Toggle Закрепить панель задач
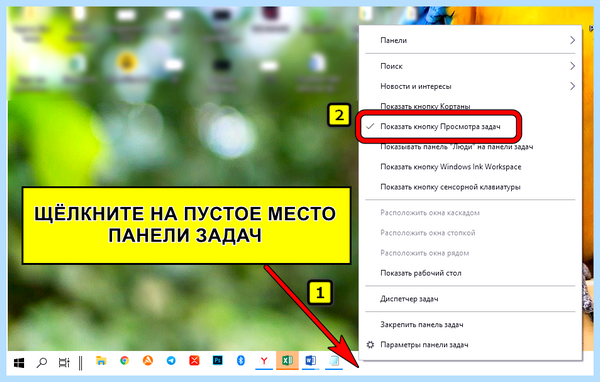The image size is (600, 382). 470,325
